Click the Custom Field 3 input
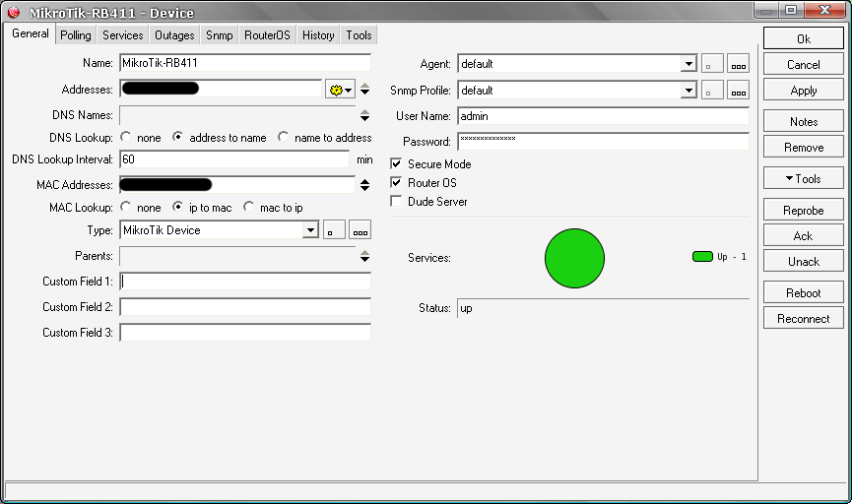 pyautogui.click(x=245, y=333)
